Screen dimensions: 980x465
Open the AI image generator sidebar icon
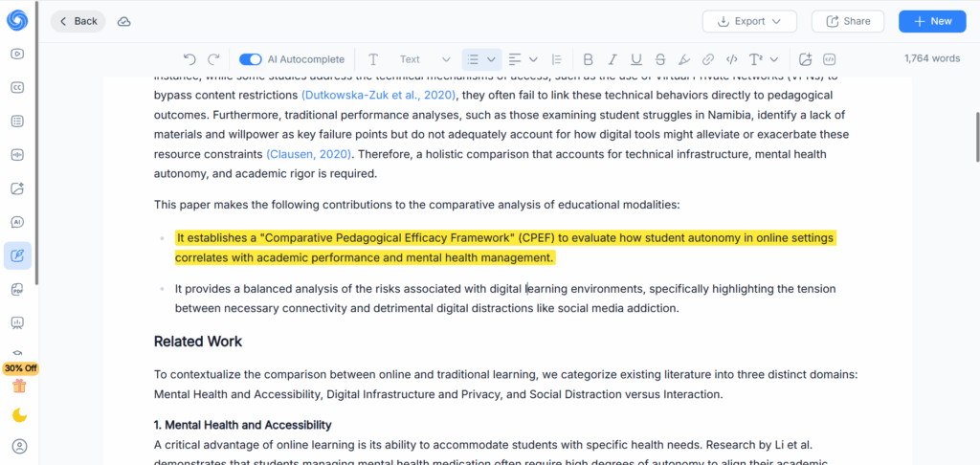17,188
